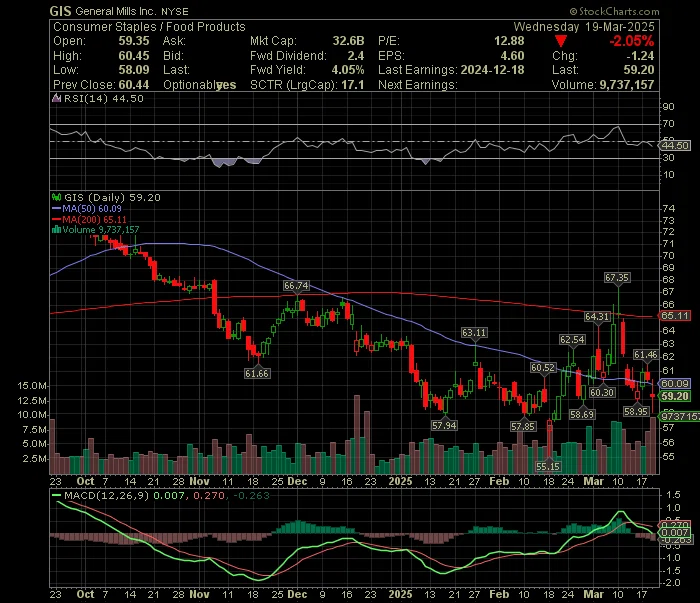The height and width of the screenshot is (603, 700).
Task: Click the MA(50) 60.09 legend text
Action: click(92, 208)
